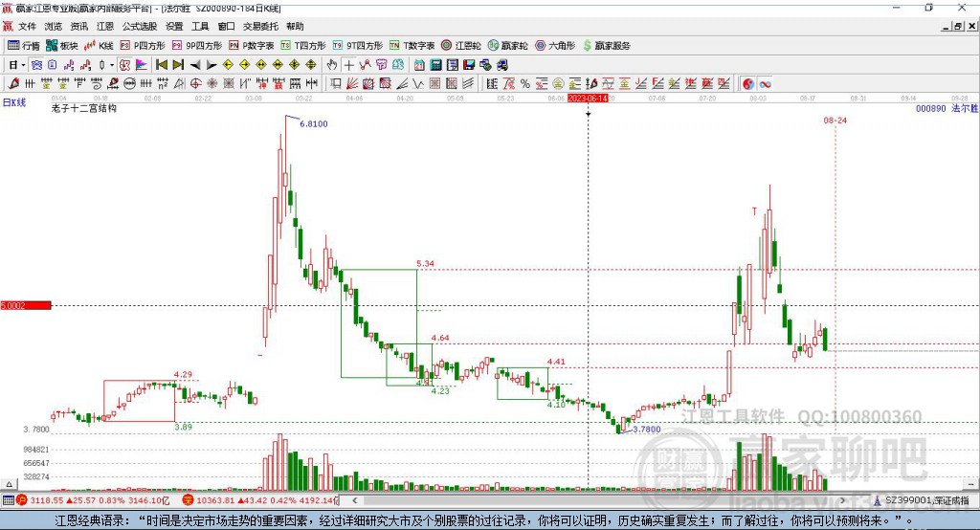Open the 资讯 menu
The height and width of the screenshot is (530, 980).
[78, 26]
